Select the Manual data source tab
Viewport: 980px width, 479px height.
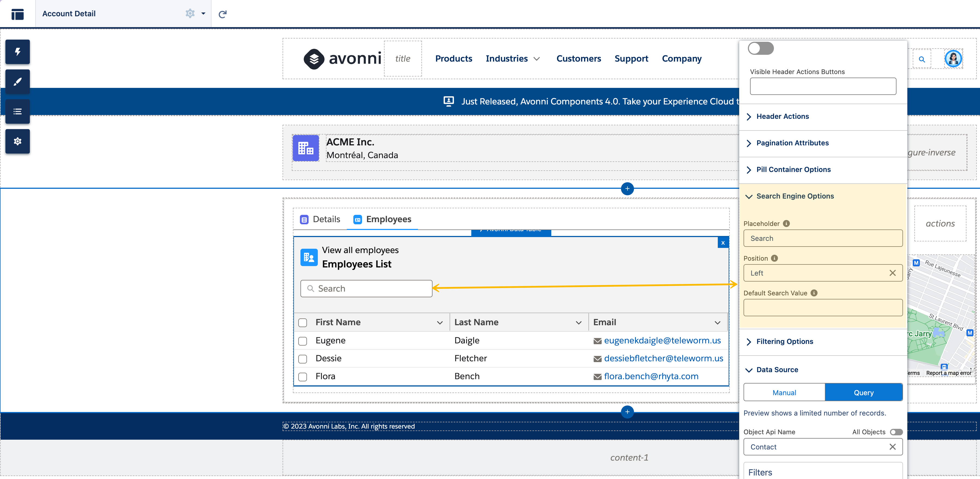(x=784, y=393)
